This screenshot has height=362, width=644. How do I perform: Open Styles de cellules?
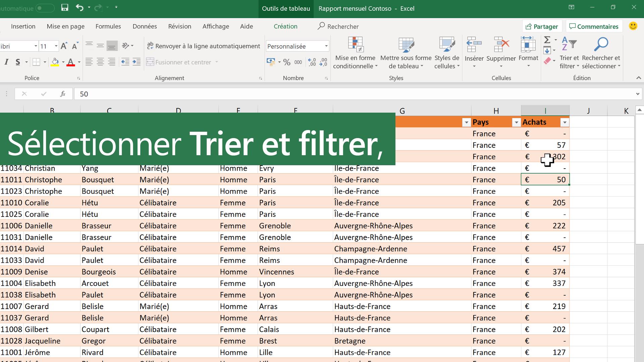[446, 54]
